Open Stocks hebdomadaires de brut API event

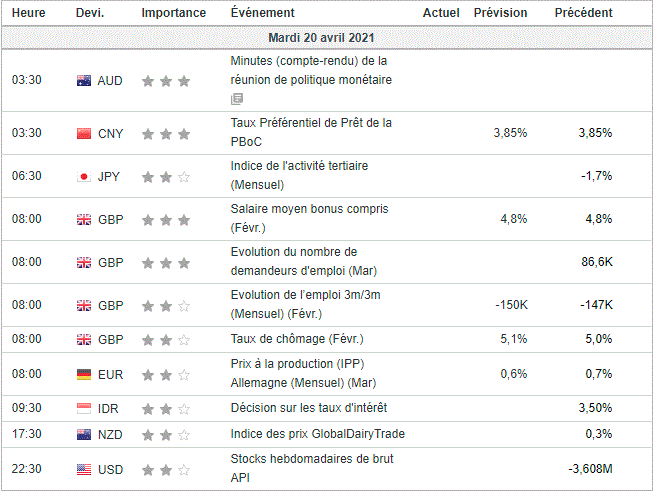tap(309, 469)
